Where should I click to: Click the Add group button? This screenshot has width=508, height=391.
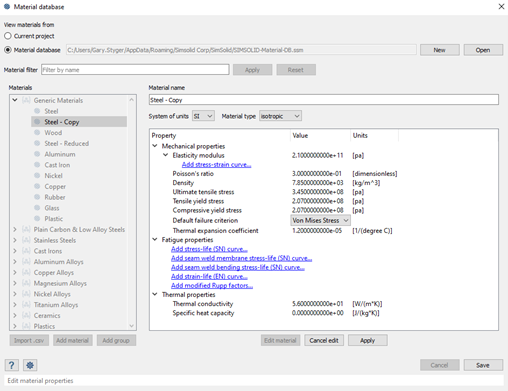click(116, 340)
